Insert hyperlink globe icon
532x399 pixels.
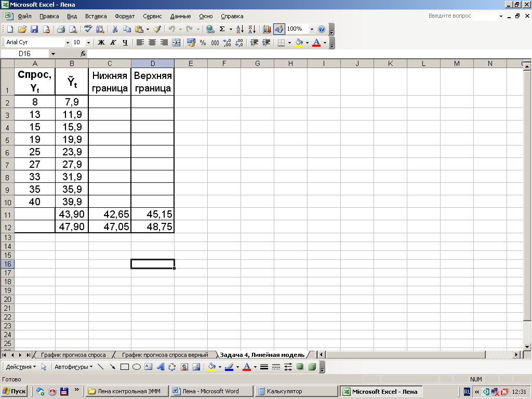tap(210, 29)
